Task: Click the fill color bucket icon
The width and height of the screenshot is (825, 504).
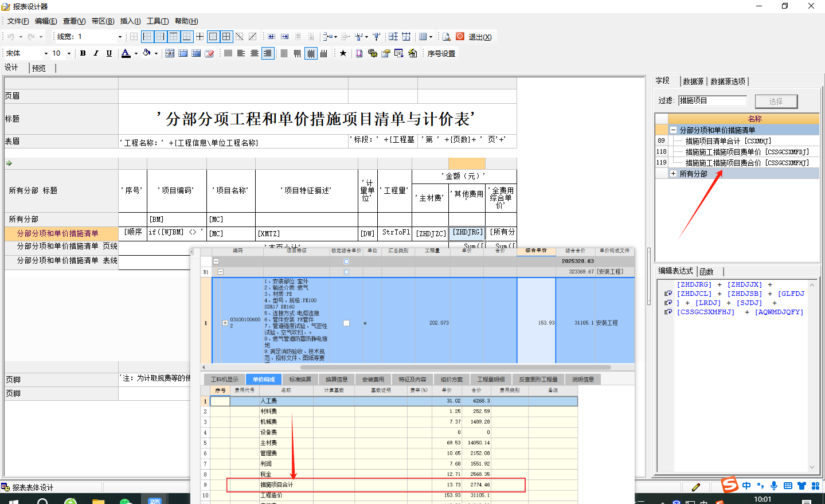Action: [147, 53]
